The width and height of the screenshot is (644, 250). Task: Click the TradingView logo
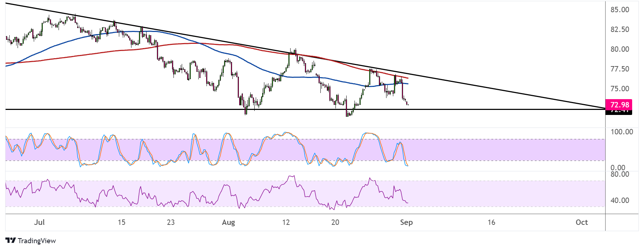(x=31, y=241)
